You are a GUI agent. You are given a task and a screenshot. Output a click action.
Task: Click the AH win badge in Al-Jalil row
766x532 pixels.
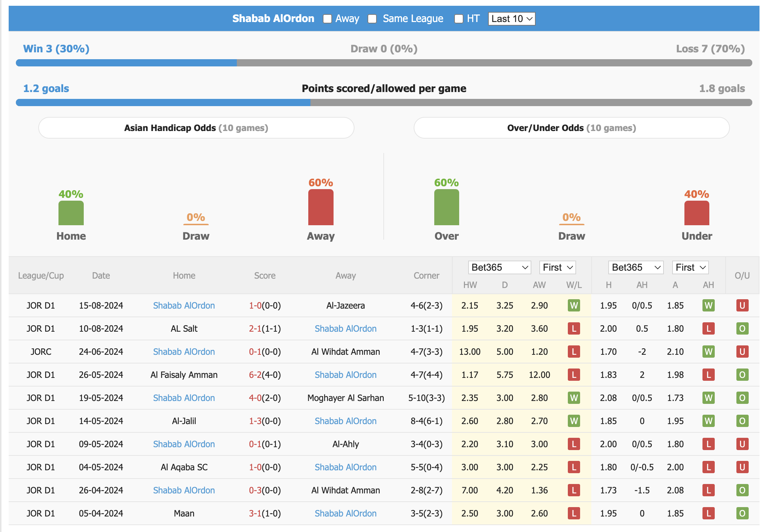pyautogui.click(x=709, y=421)
